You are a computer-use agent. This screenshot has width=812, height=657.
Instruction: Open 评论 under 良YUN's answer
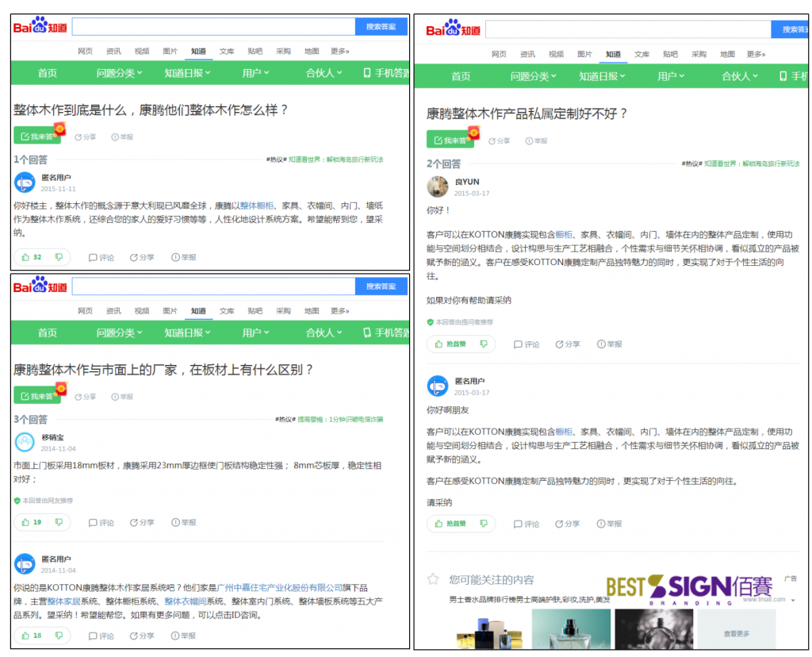pos(527,344)
